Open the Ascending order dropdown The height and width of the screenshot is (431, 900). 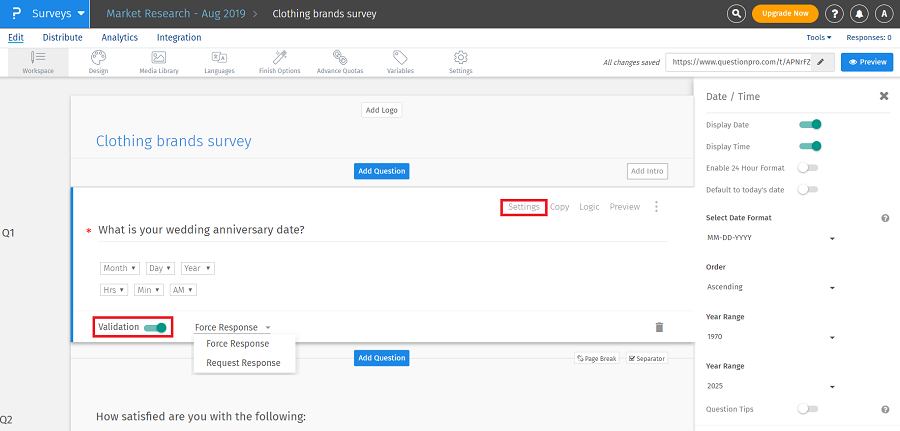[770, 288]
